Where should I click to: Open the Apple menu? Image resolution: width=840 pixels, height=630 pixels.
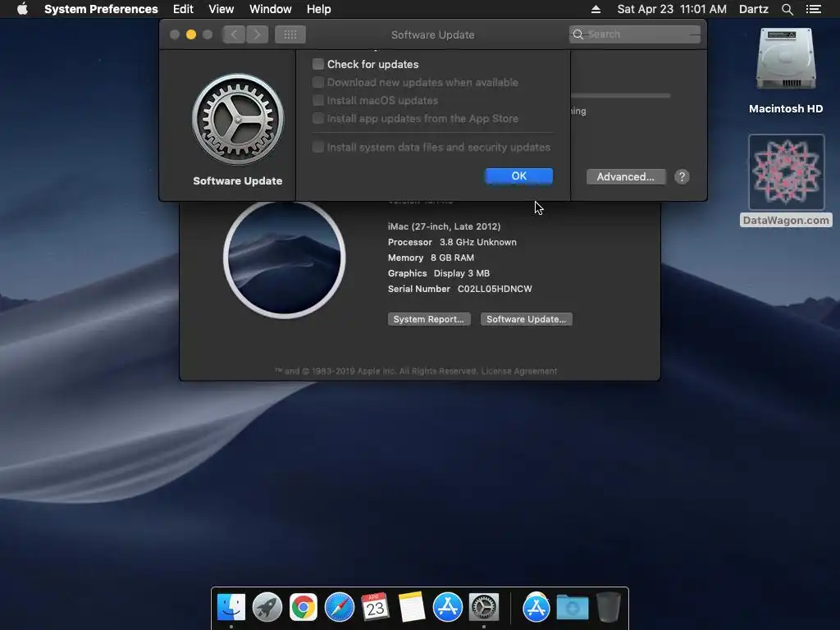click(22, 9)
